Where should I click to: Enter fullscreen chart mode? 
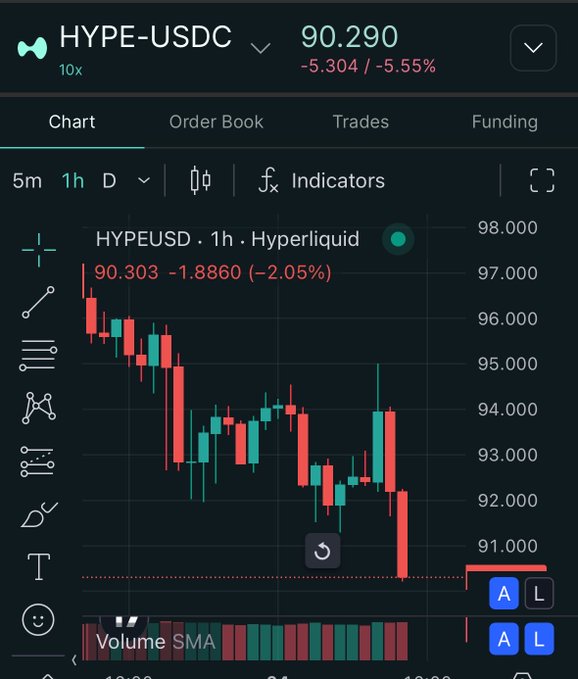(542, 180)
